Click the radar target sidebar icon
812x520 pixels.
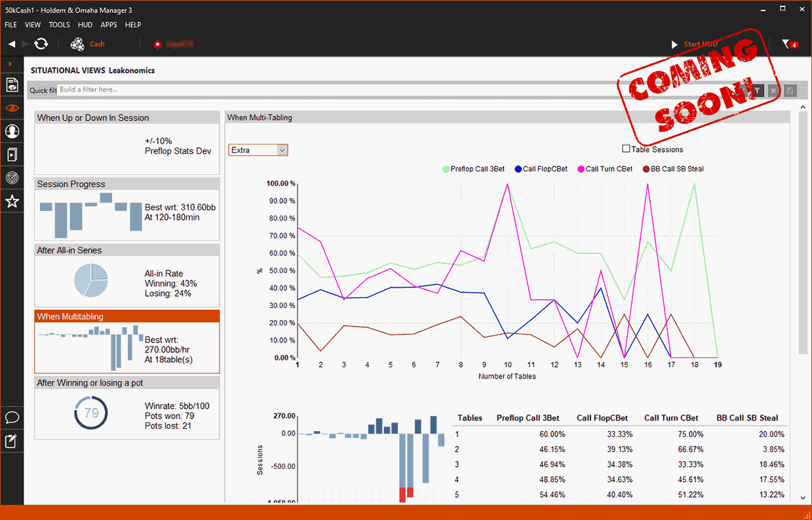pos(12,178)
